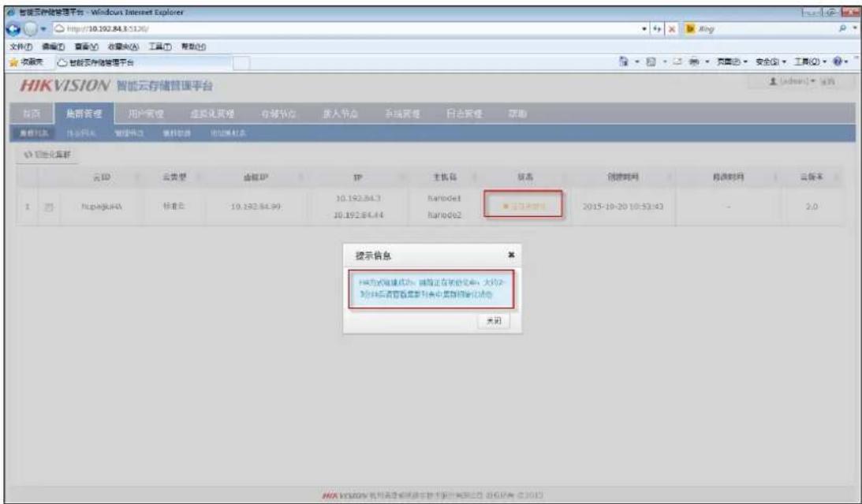Screen dimensions: 862x504
Task: Click the IE back arrow button
Action: coord(13,28)
